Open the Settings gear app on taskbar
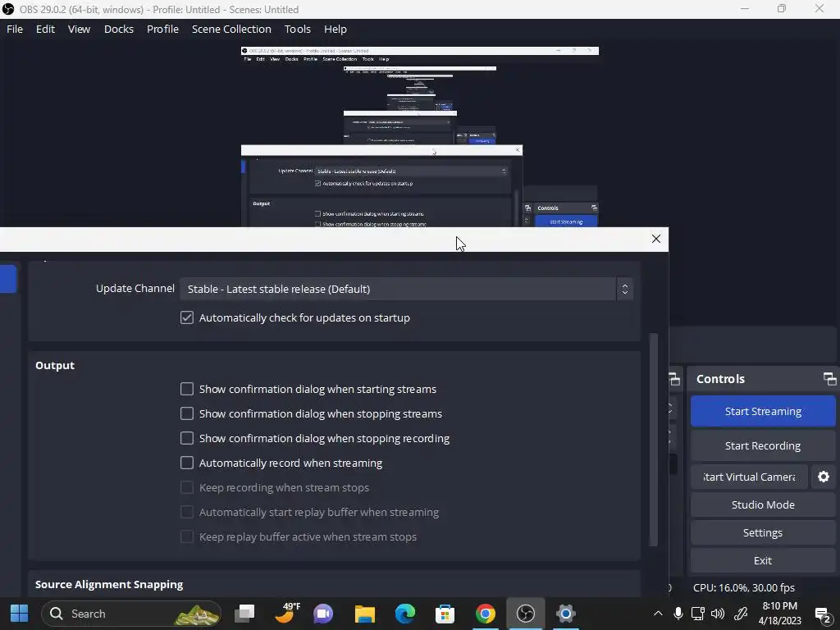This screenshot has height=630, width=840. [565, 614]
